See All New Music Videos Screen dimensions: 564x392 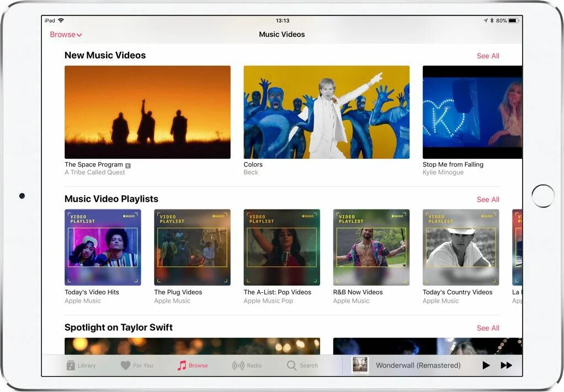tap(488, 56)
